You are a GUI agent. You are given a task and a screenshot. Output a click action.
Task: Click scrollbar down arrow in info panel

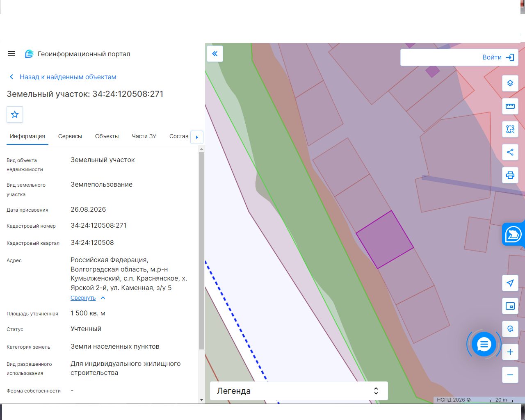[201, 399]
